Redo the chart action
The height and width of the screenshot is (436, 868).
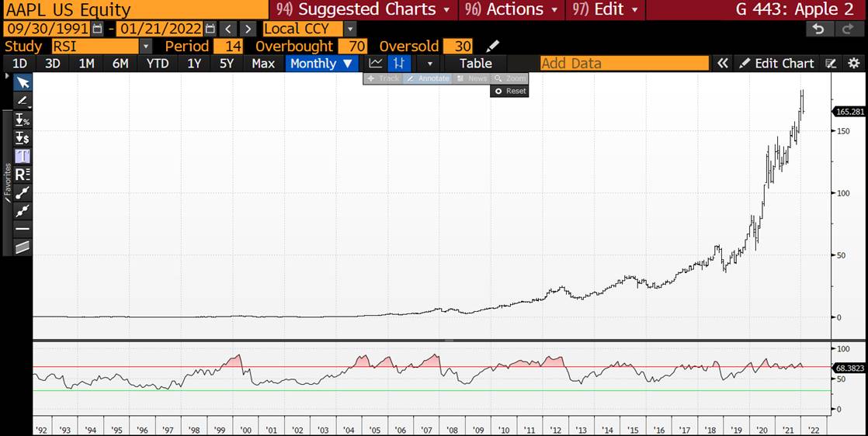[x=848, y=29]
